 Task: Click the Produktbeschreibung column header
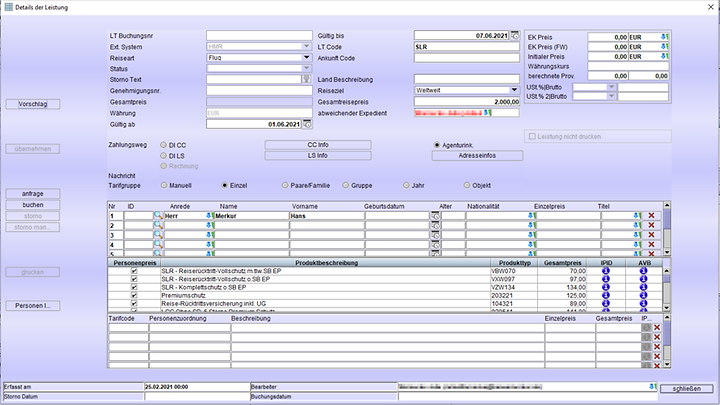325,261
